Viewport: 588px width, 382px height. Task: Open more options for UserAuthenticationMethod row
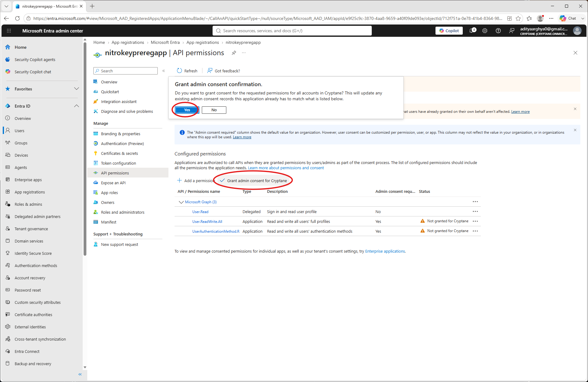[475, 231]
